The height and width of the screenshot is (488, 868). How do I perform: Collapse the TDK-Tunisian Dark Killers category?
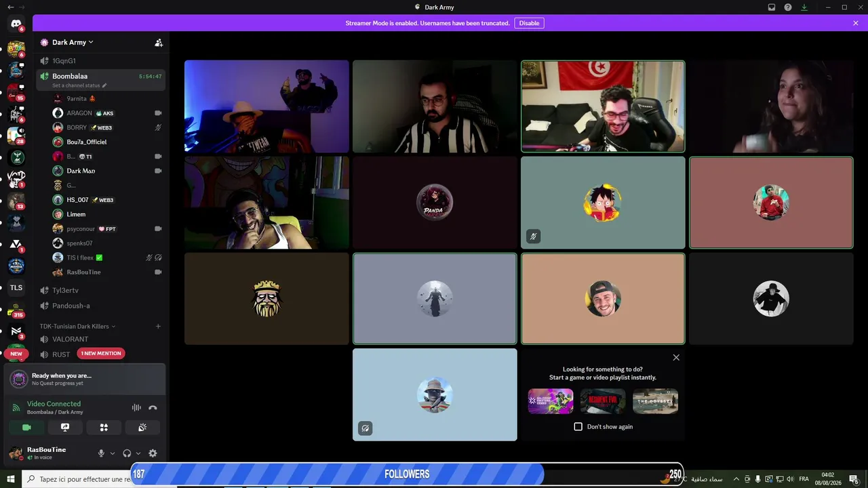coord(77,326)
